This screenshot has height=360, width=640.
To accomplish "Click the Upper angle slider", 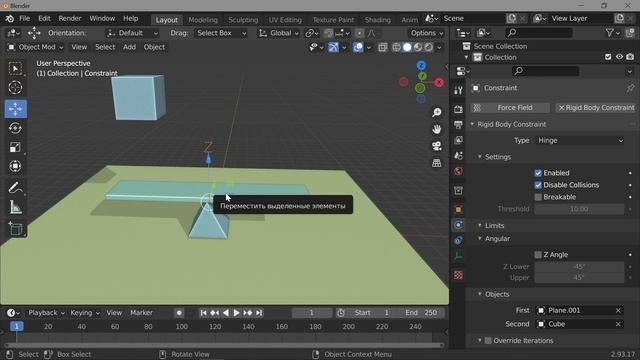I will tap(579, 278).
